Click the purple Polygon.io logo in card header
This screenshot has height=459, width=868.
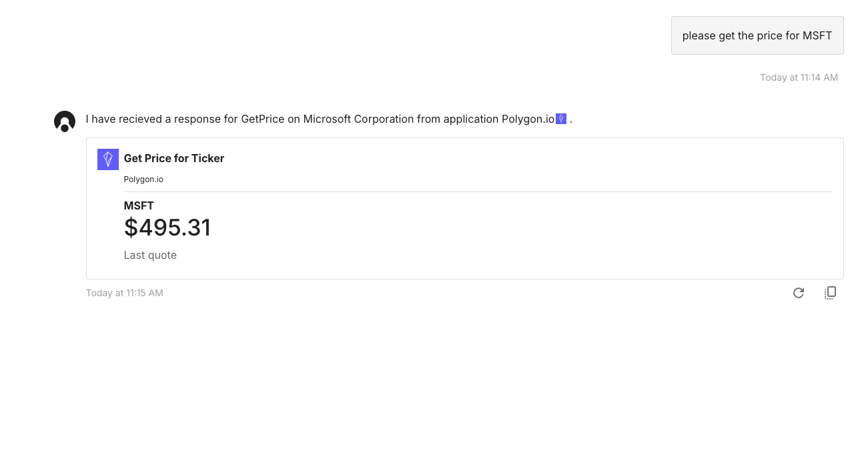(x=108, y=159)
